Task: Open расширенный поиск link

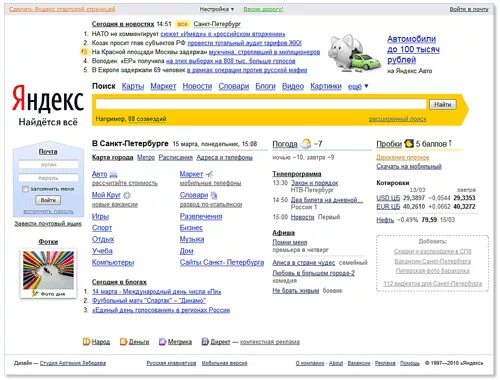Action: click(397, 119)
